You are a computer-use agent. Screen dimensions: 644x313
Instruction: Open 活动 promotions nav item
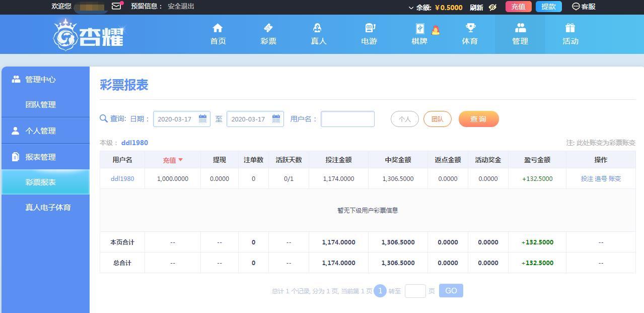570,34
